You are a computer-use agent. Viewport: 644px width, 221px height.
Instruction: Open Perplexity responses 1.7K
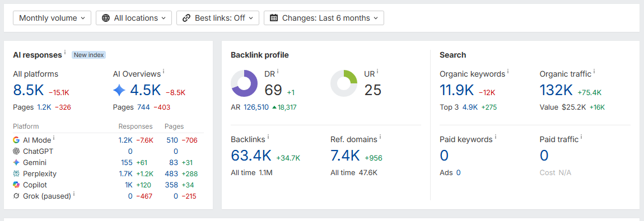point(125,174)
